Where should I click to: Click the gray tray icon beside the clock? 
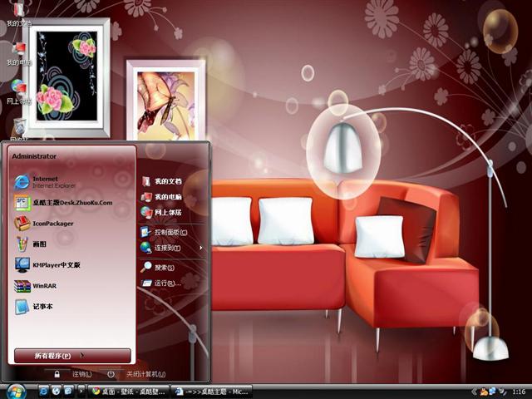[502, 392]
